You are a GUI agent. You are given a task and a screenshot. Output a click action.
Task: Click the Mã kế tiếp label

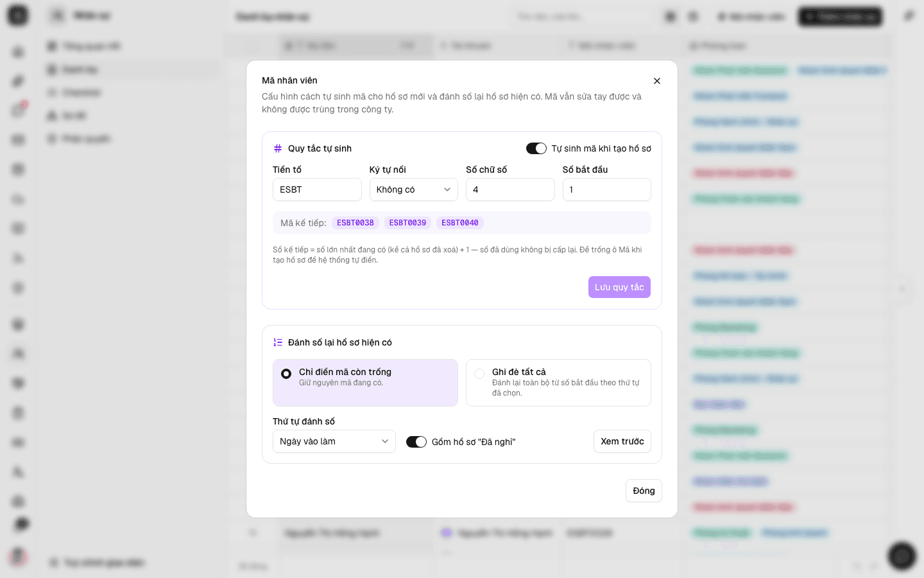(304, 223)
